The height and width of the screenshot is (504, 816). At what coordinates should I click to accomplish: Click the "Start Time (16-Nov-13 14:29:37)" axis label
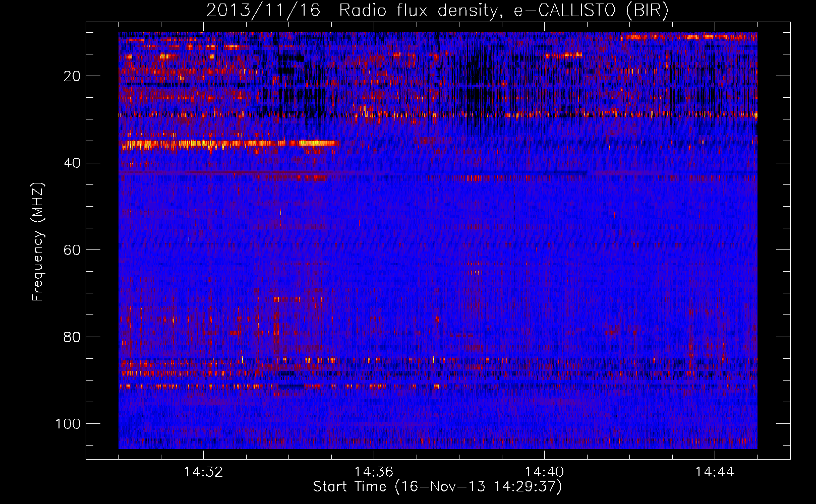tap(437, 487)
